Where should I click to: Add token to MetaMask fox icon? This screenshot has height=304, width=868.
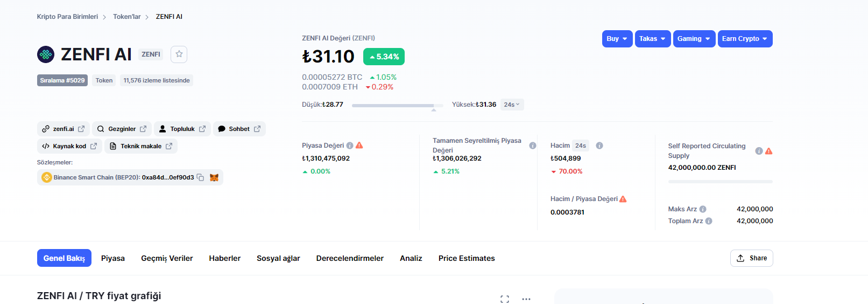pos(214,177)
